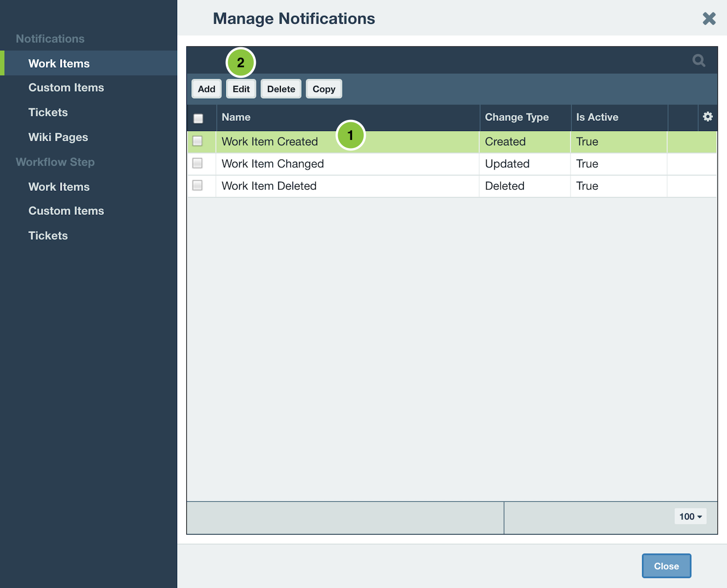727x588 pixels.
Task: Expand the Notifications section header
Action: pyautogui.click(x=50, y=39)
